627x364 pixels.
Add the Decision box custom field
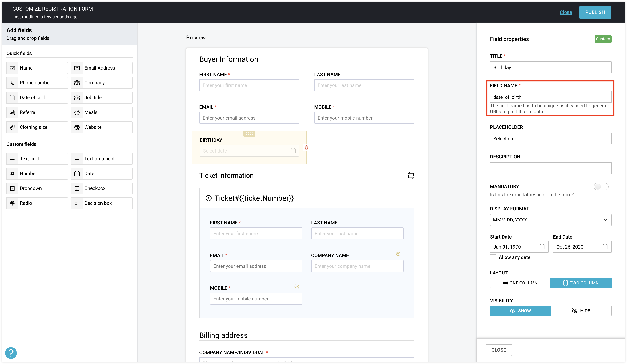point(102,203)
